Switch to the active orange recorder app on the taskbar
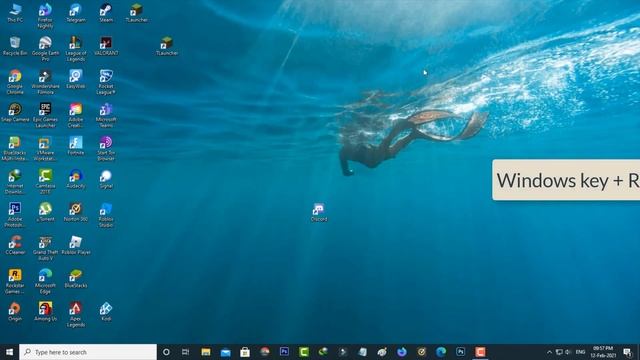Image resolution: width=640 pixels, height=360 pixels. 480,352
